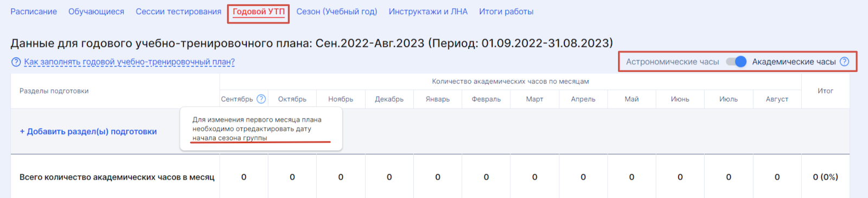868x198 pixels.
Task: Click the Август total hours cell
Action: point(777,177)
